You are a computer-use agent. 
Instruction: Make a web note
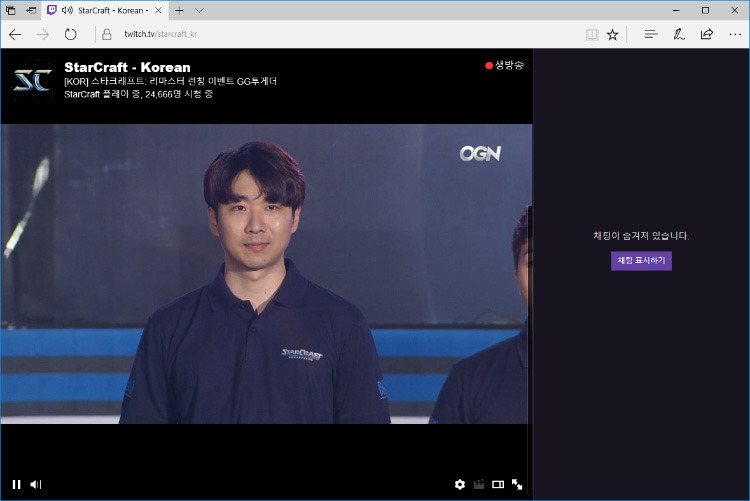tap(679, 34)
